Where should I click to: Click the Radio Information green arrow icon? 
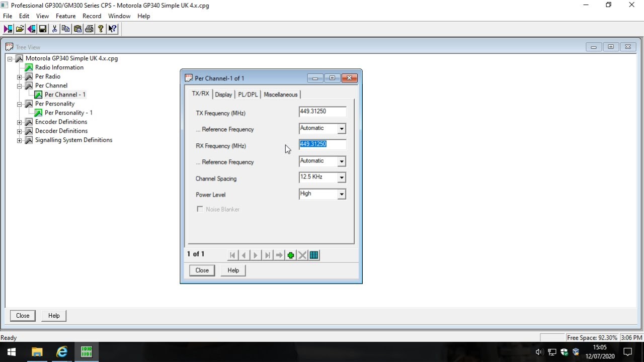29,67
